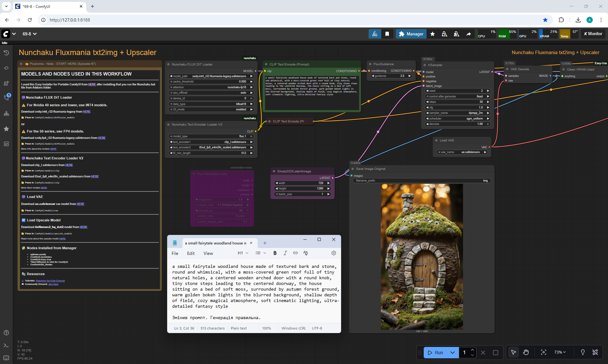Click the lightbulb focus mode icon
This screenshot has height=364, width=608.
click(583, 352)
